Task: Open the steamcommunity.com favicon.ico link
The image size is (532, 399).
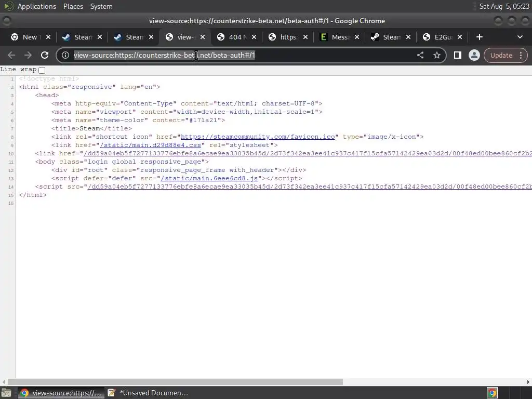Action: [258, 137]
